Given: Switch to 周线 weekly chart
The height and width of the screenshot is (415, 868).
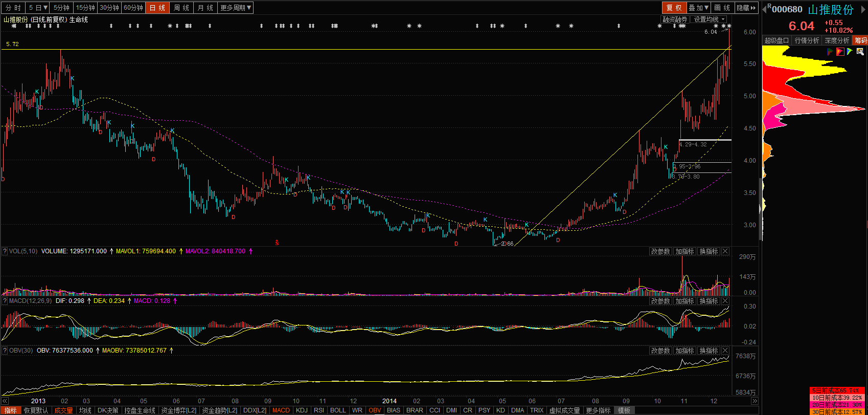Looking at the screenshot, I should (181, 8).
